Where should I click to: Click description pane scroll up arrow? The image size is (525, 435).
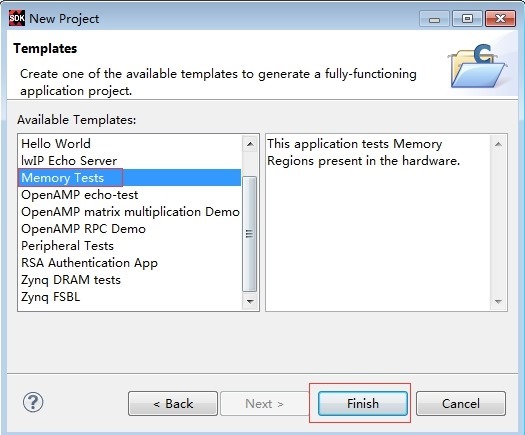(498, 144)
